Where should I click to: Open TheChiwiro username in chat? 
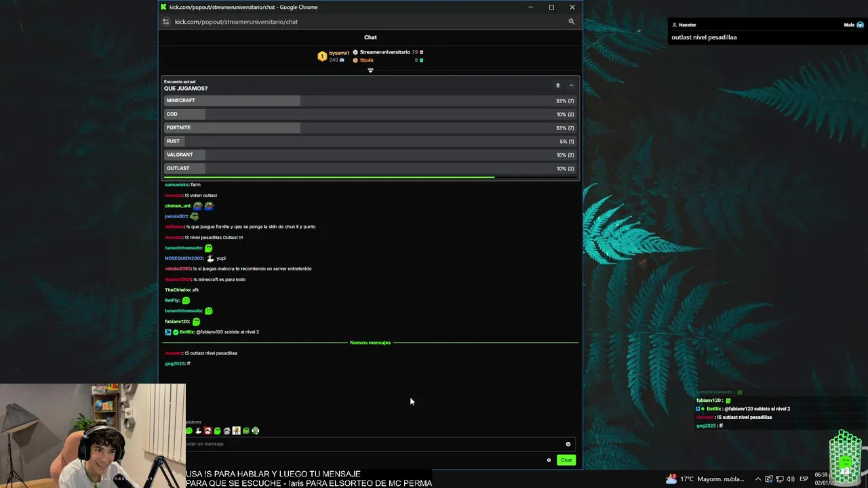click(178, 290)
